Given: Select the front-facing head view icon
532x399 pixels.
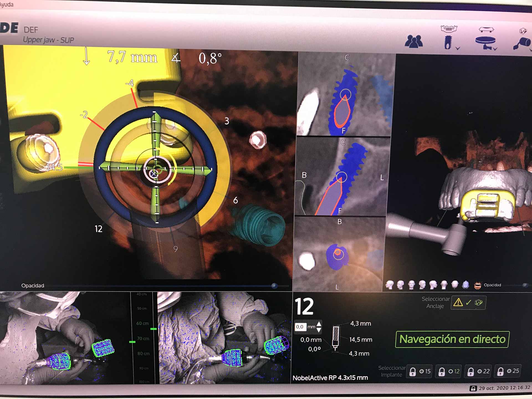Looking at the screenshot, I should coord(411,285).
